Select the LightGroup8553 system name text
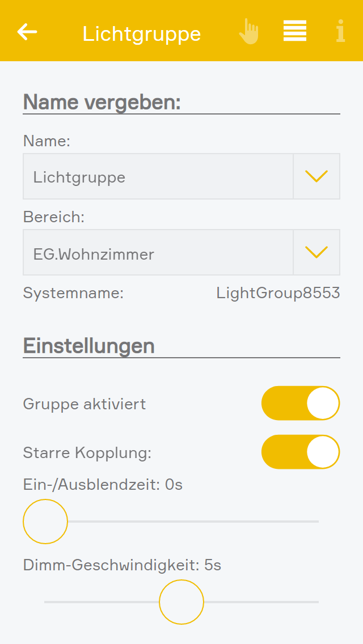This screenshot has width=363, height=644. pyautogui.click(x=278, y=293)
